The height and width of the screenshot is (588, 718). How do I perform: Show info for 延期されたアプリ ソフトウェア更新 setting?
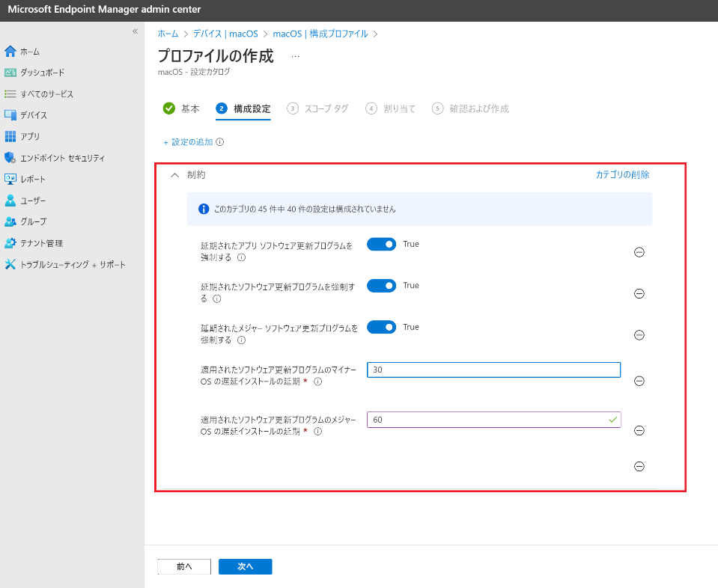point(241,257)
